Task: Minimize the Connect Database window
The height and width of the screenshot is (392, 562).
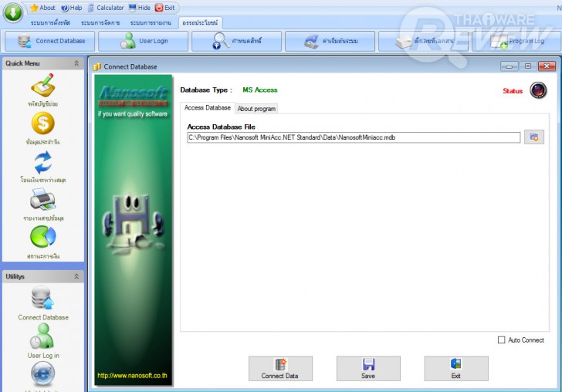Action: pos(510,66)
